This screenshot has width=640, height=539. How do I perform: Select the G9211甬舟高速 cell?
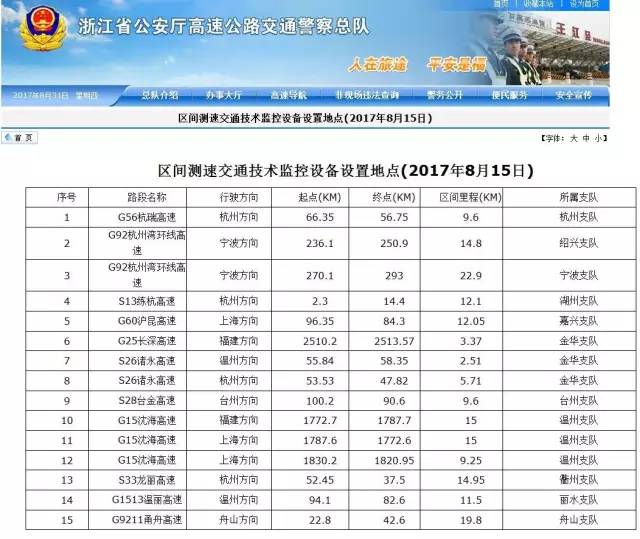click(x=137, y=520)
